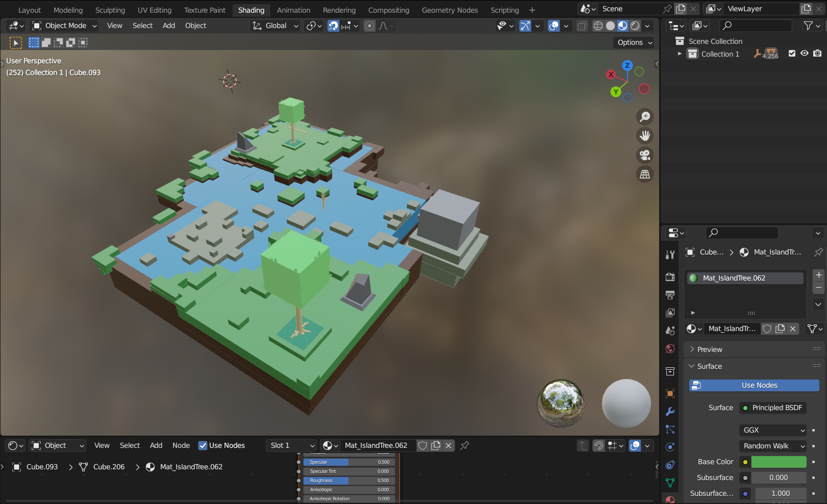Click the blue Use Nodes button
The width and height of the screenshot is (827, 504).
(x=754, y=385)
